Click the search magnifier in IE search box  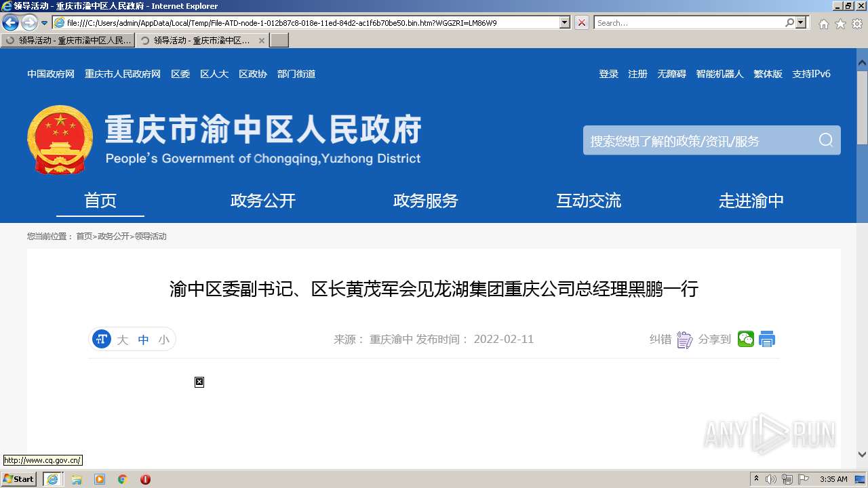coord(789,22)
